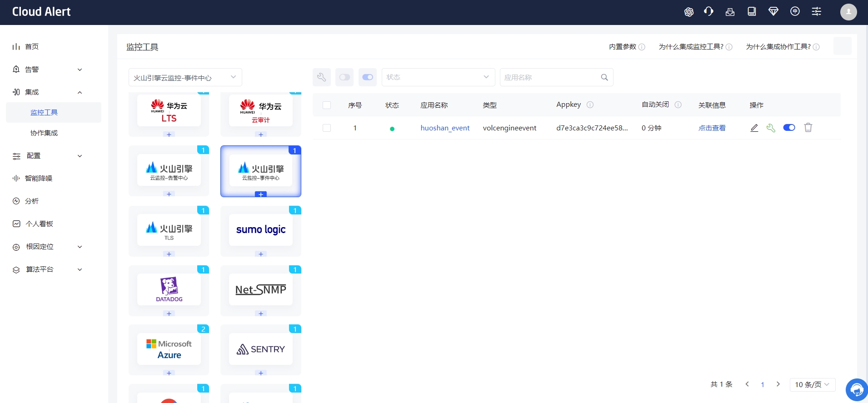Click the green wrench icon for huoshan_event
Screen dimensions: 868x403
coord(771,128)
